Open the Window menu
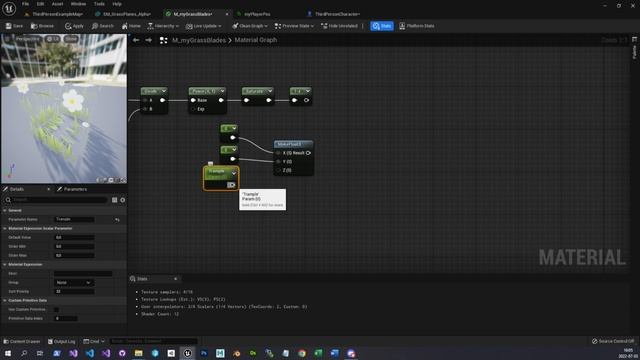Screen dimensions: 640x360 (x=78, y=4)
